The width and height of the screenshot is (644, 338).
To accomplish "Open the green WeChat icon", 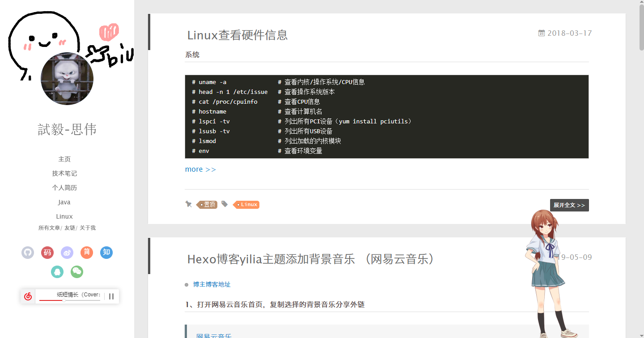I will (x=76, y=272).
